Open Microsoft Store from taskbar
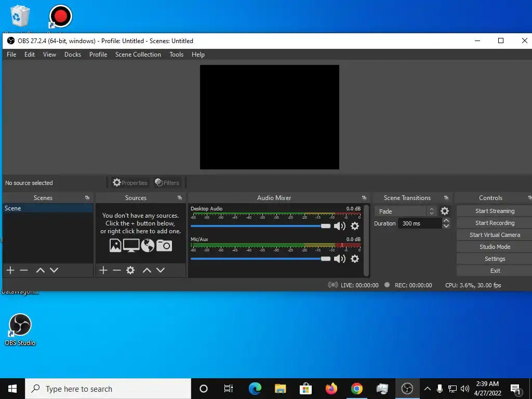The height and width of the screenshot is (399, 532). coord(305,389)
